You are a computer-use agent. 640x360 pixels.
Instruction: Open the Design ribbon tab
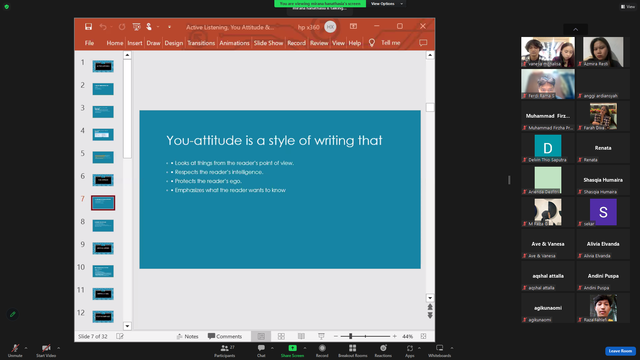pyautogui.click(x=173, y=43)
